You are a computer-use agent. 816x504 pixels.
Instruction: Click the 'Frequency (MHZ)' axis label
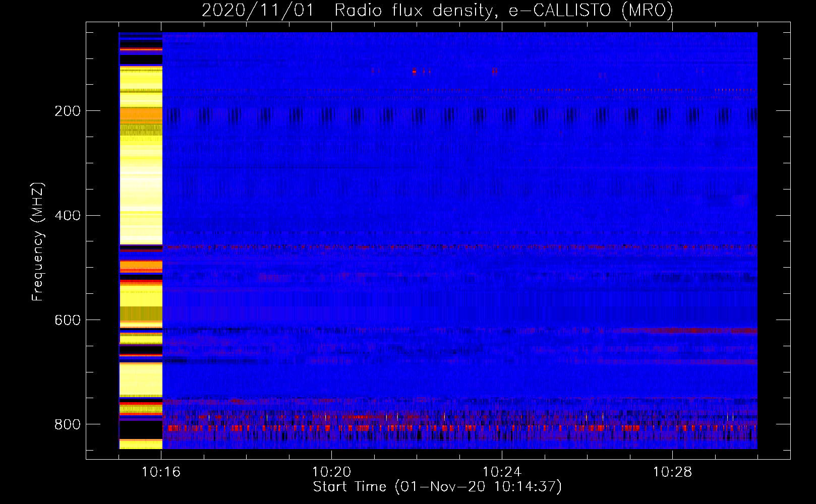[x=38, y=242]
